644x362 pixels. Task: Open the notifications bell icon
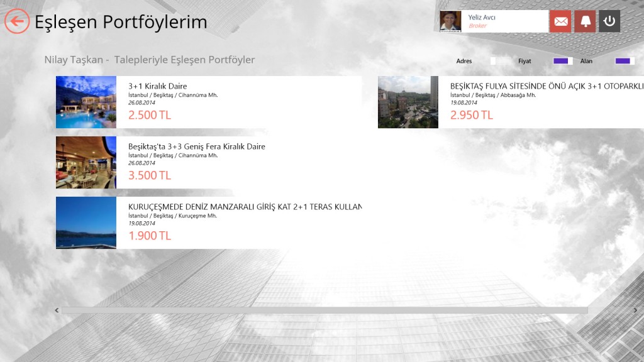[x=585, y=21]
